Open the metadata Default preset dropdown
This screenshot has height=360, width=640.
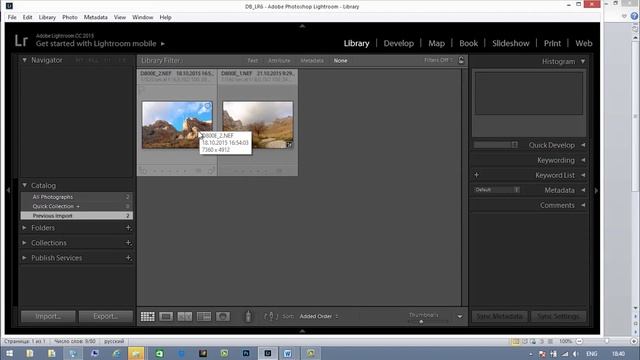[497, 190]
